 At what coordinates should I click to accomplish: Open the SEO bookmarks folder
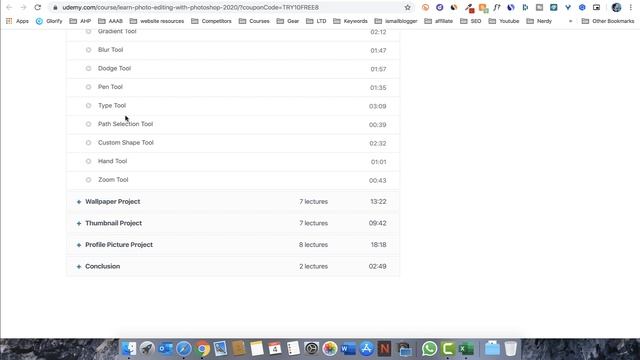[x=471, y=21]
